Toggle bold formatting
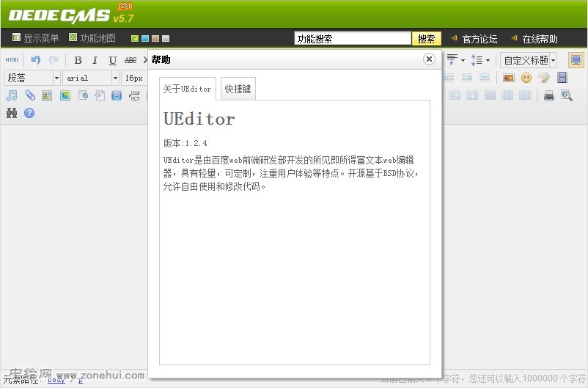 coord(78,60)
